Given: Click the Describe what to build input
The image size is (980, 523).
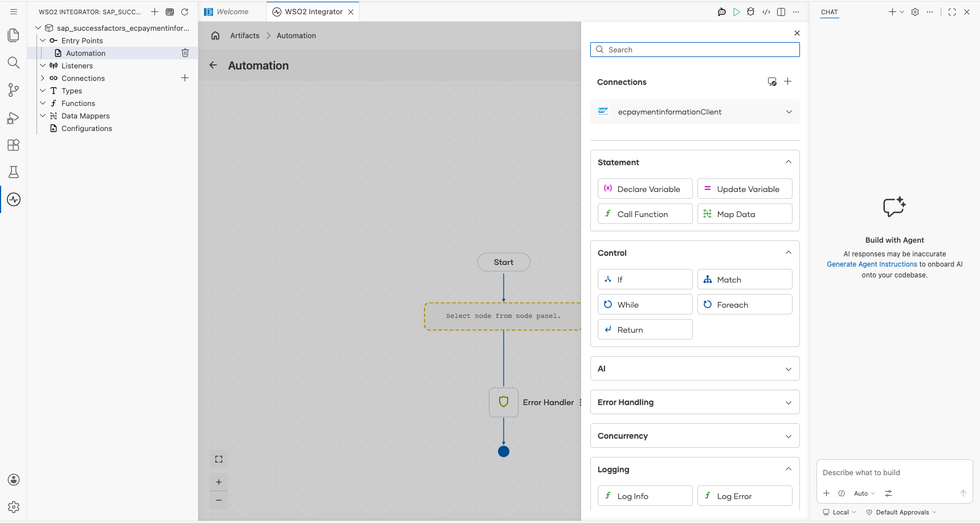Looking at the screenshot, I should [x=895, y=472].
